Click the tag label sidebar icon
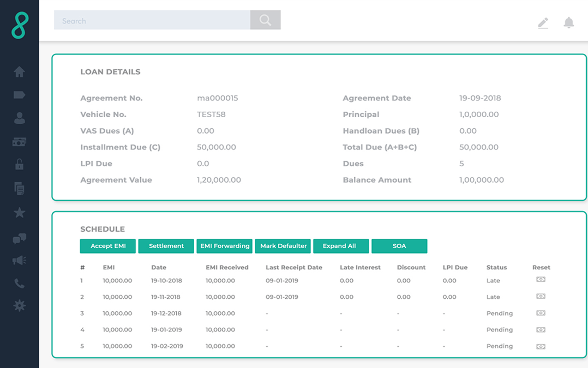This screenshot has width=588, height=368. (19, 95)
